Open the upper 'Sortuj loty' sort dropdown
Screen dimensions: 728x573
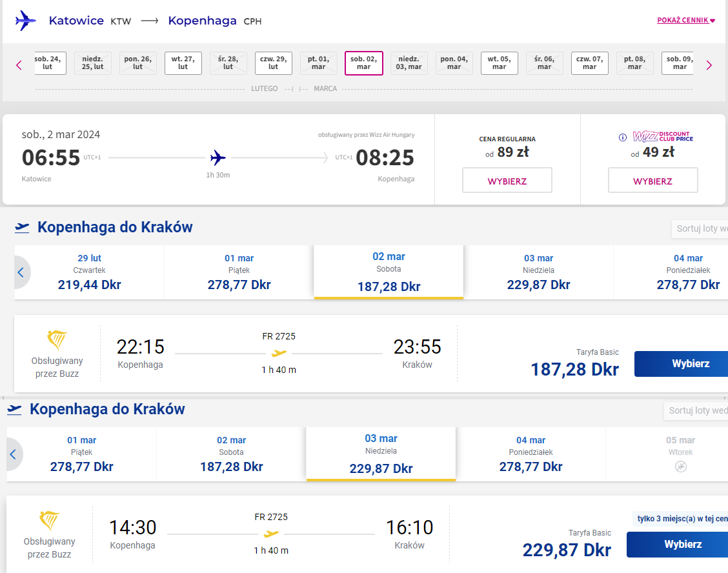tap(700, 228)
